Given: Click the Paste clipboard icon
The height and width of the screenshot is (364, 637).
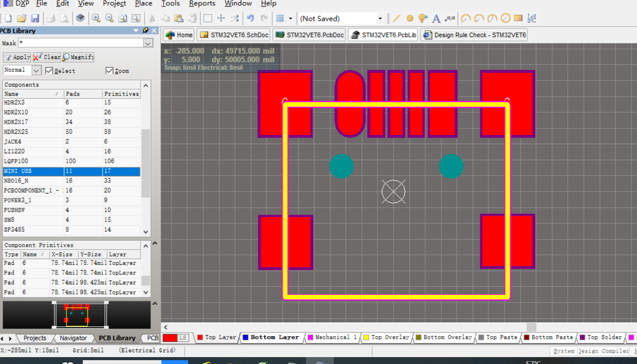Looking at the screenshot, I should tap(179, 18).
